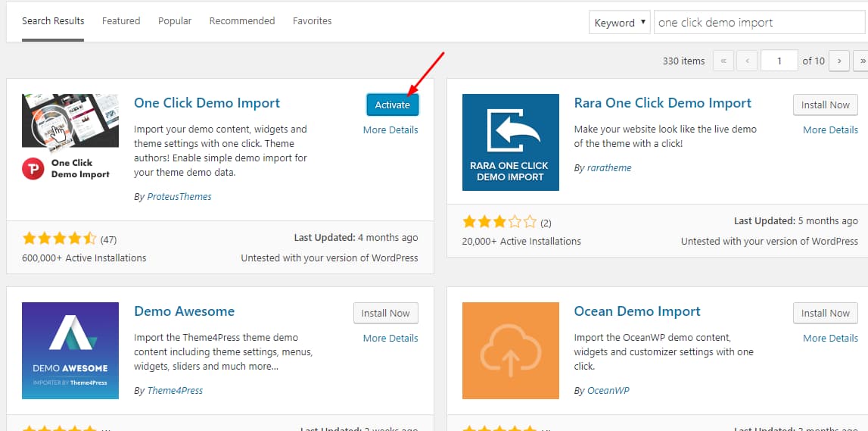Open the Rara One Click Demo Import thumbnail
The image size is (868, 431).
coord(510,142)
